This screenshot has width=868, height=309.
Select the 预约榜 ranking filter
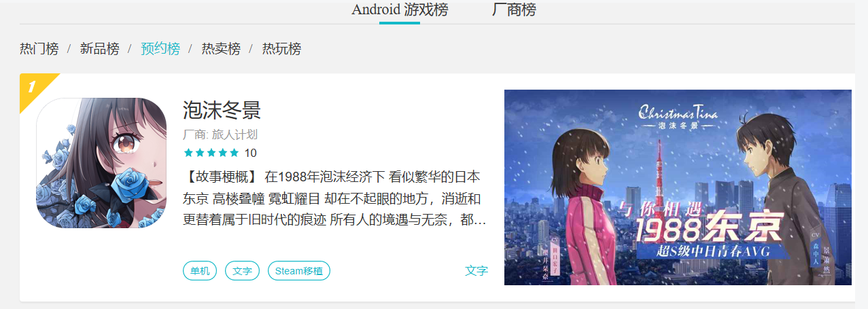coord(160,49)
